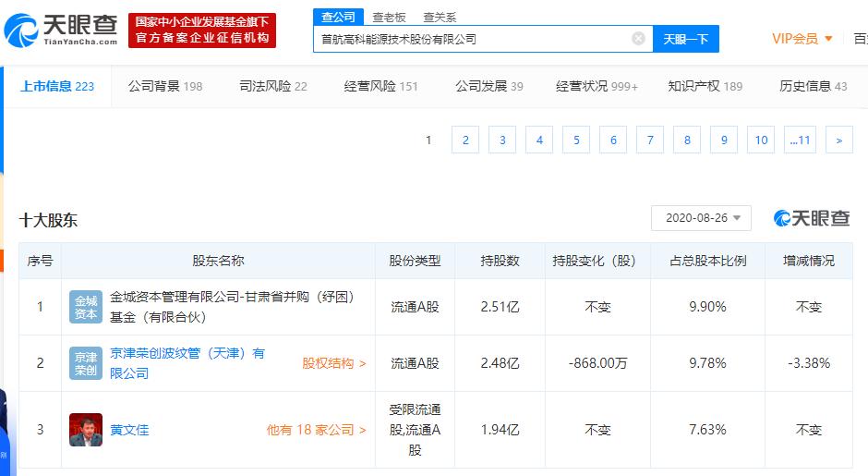The image size is (868, 476).
Task: Switch to the 查公司 search tab
Action: (338, 18)
